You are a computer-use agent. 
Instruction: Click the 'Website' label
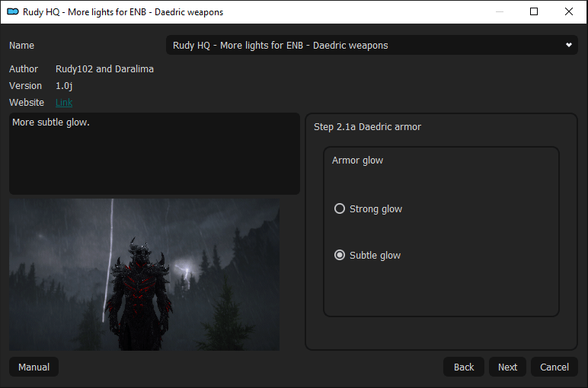[x=27, y=102]
